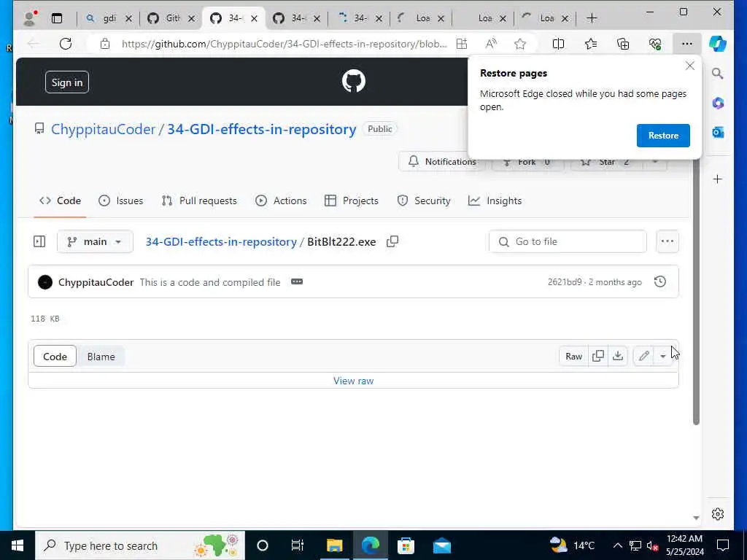Click the Raw button
The image size is (747, 560).
pyautogui.click(x=573, y=356)
